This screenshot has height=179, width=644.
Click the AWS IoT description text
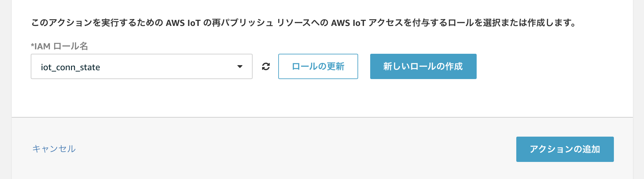[303, 23]
